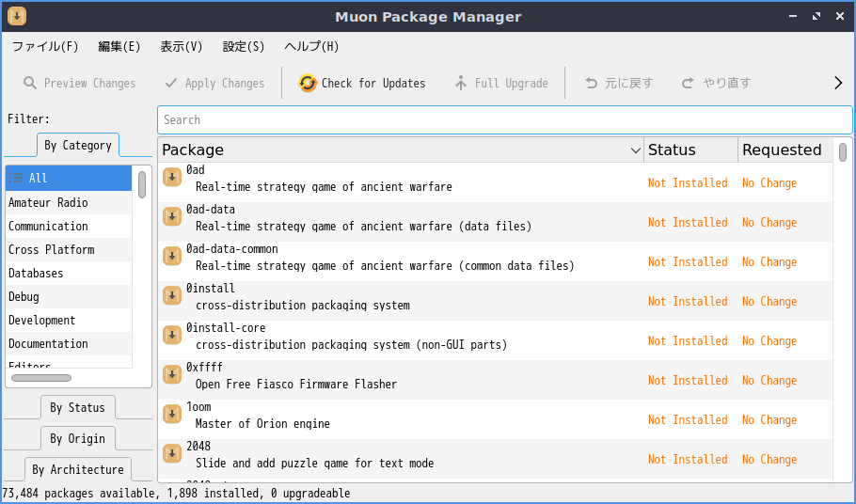Expand the toolbar overflow chevron
The height and width of the screenshot is (504, 856).
(x=838, y=83)
